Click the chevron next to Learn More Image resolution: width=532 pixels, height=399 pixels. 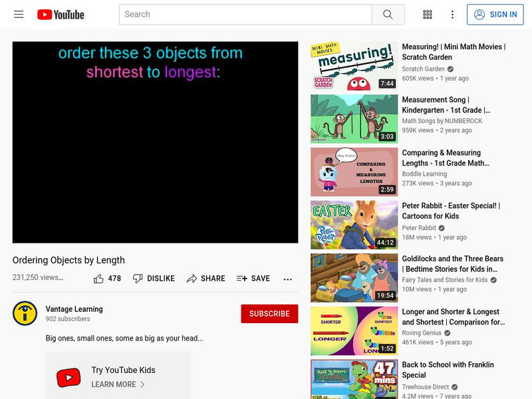point(142,384)
